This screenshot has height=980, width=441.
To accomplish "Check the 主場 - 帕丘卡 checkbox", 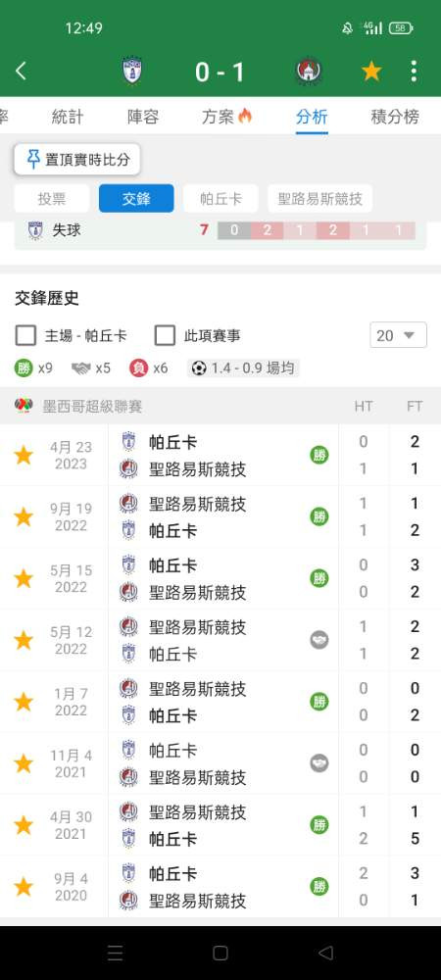I will [x=25, y=335].
